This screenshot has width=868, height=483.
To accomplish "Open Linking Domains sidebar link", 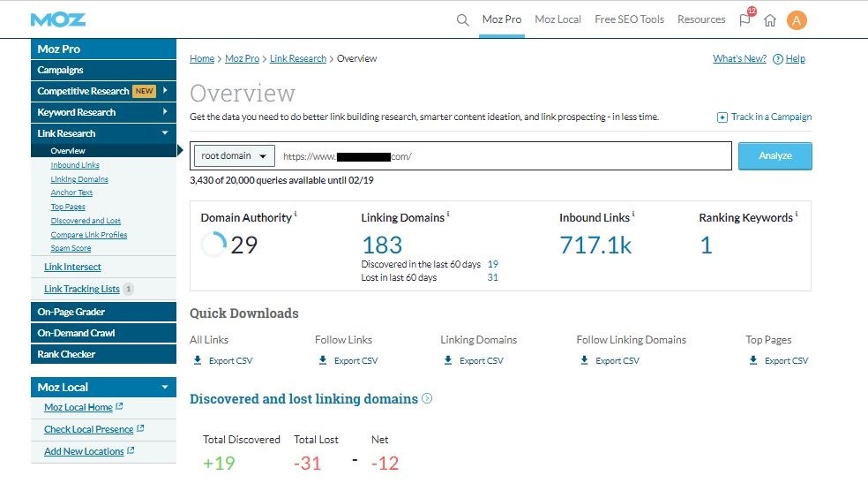I will pyautogui.click(x=79, y=179).
